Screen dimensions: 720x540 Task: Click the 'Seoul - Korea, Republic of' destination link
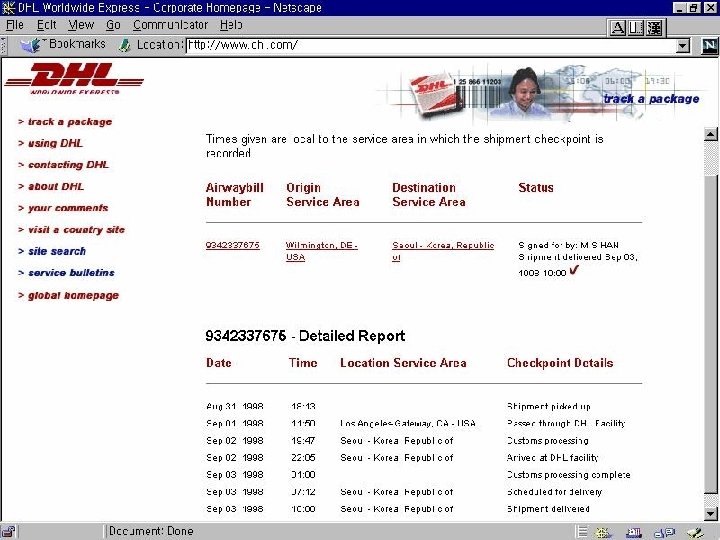(443, 251)
